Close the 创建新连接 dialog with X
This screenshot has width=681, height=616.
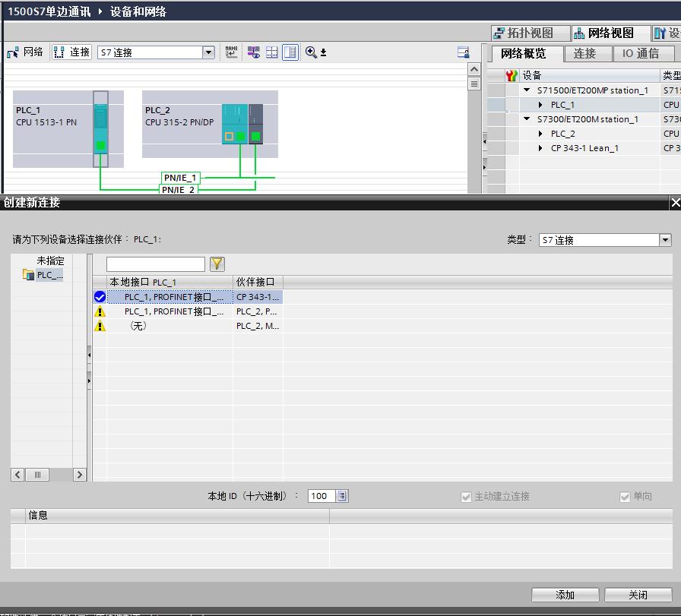point(676,203)
